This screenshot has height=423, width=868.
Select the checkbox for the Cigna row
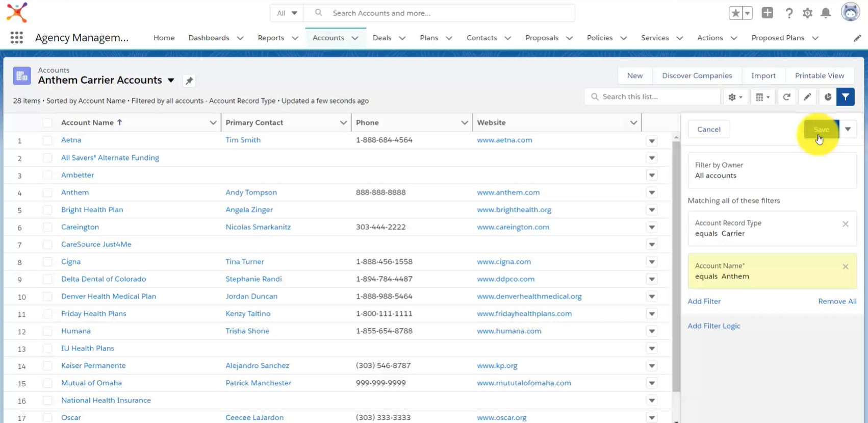pyautogui.click(x=47, y=262)
